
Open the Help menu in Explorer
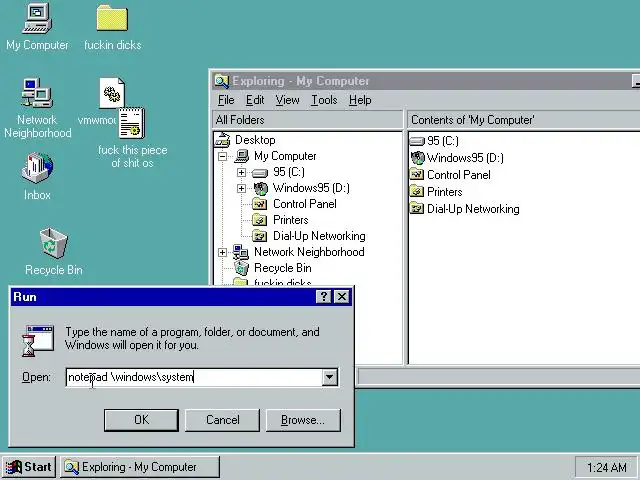[360, 100]
